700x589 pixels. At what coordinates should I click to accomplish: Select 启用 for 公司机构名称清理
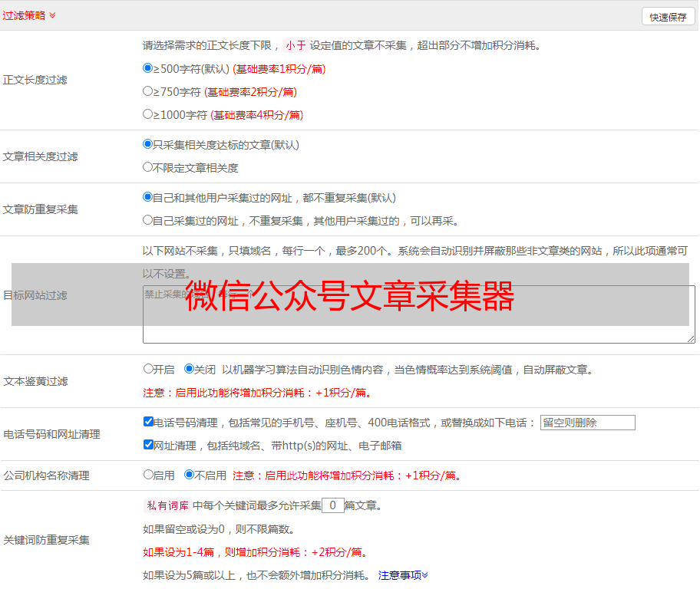click(148, 475)
